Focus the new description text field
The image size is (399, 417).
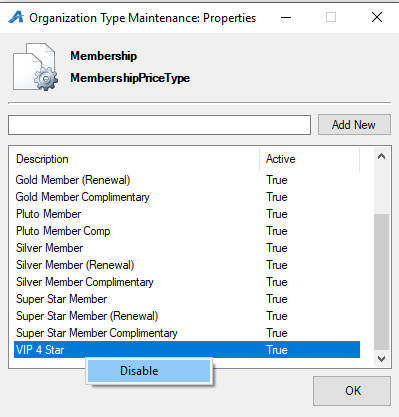coord(159,125)
